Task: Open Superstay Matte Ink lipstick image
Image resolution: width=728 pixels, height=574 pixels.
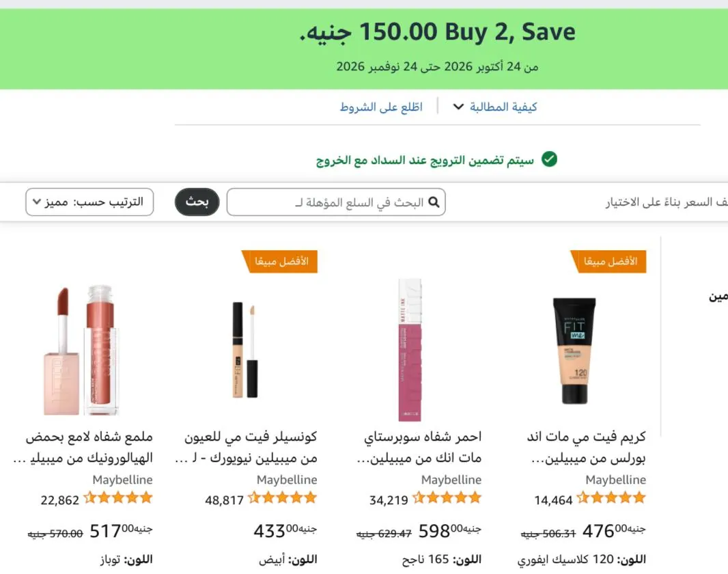Action: (410, 350)
